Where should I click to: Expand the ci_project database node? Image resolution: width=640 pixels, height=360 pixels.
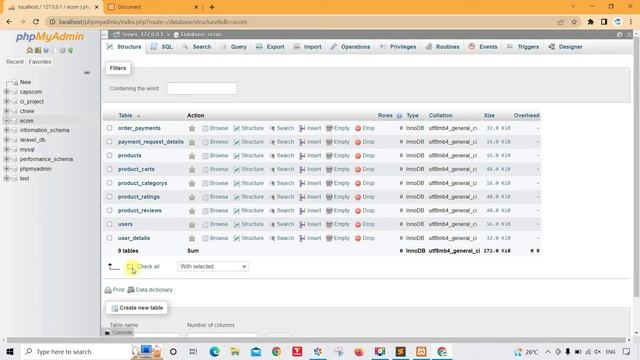pyautogui.click(x=7, y=101)
